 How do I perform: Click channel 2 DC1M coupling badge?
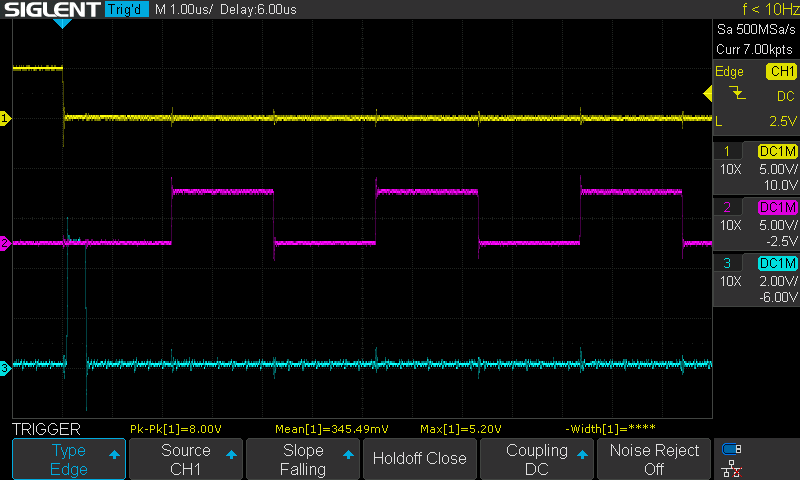point(778,207)
